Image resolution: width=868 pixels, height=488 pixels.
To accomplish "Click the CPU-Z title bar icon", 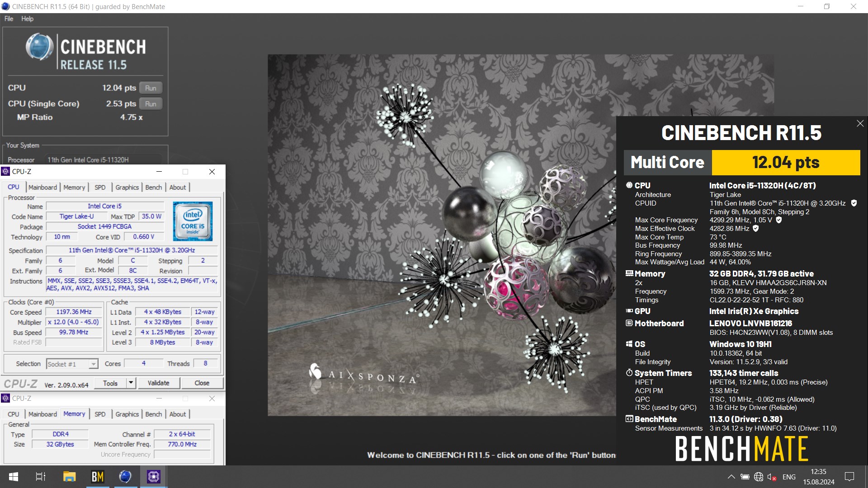I will click(5, 171).
